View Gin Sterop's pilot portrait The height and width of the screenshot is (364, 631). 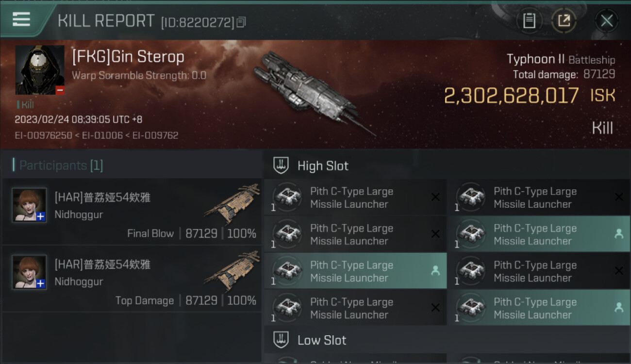40,70
